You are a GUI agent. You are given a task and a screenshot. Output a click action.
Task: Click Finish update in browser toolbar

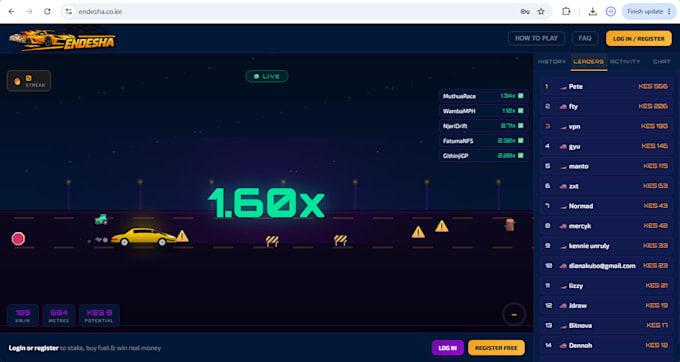[649, 12]
